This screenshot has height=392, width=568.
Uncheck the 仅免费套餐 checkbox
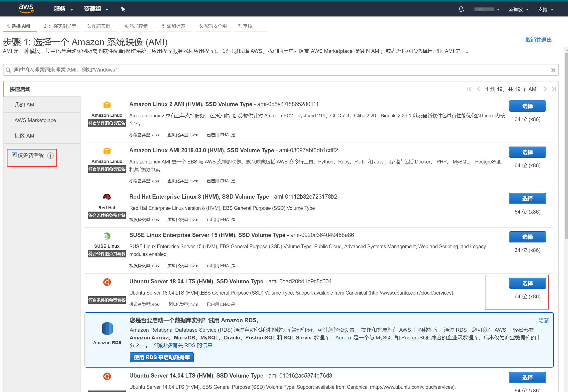pyautogui.click(x=14, y=155)
